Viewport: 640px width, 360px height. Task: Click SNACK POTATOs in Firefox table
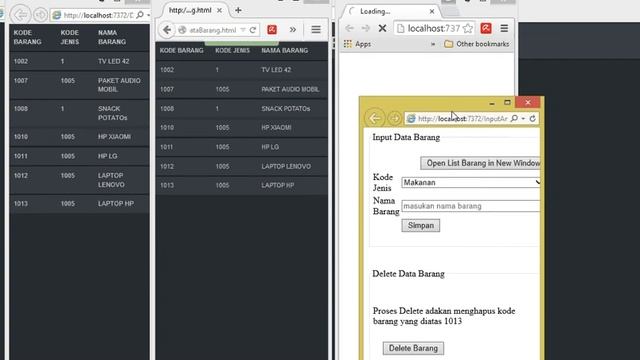(x=286, y=109)
